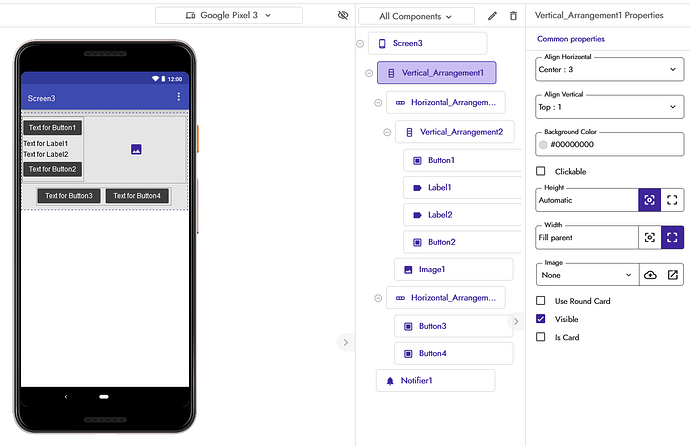Set Width to automatic icon
690x446 pixels.
[x=650, y=237]
